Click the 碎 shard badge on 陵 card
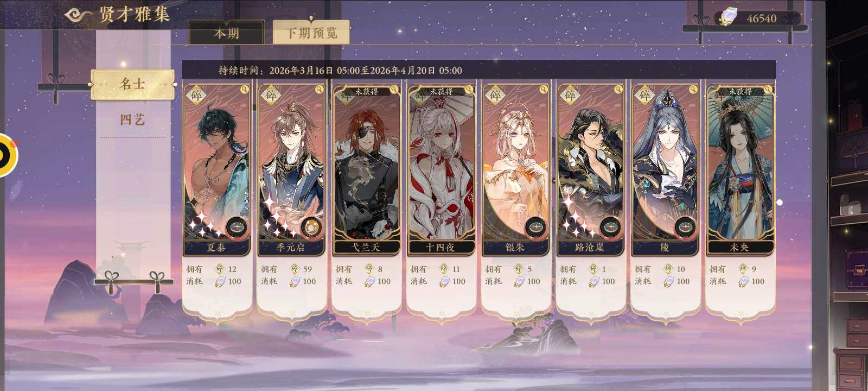Image resolution: width=868 pixels, height=391 pixels. click(x=644, y=96)
